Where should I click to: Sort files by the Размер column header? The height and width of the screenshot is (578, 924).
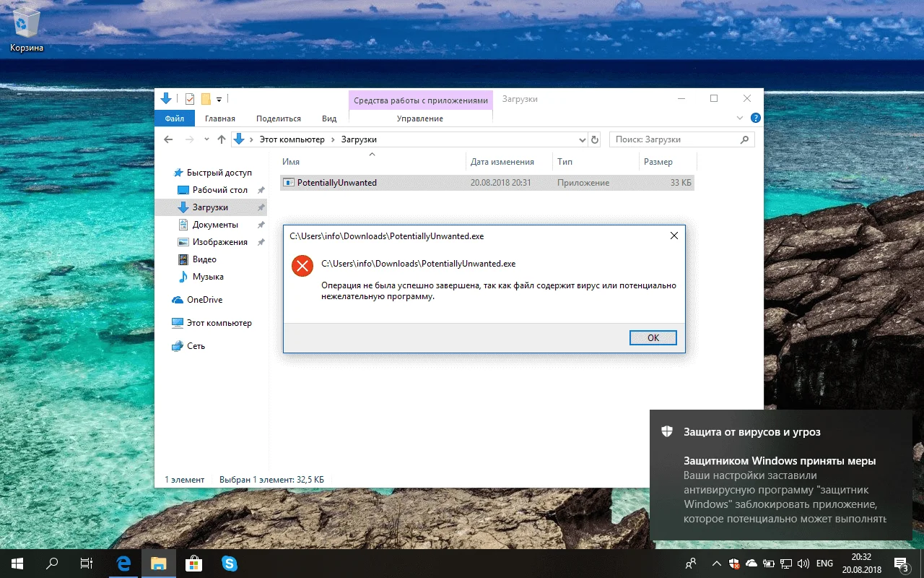point(658,162)
